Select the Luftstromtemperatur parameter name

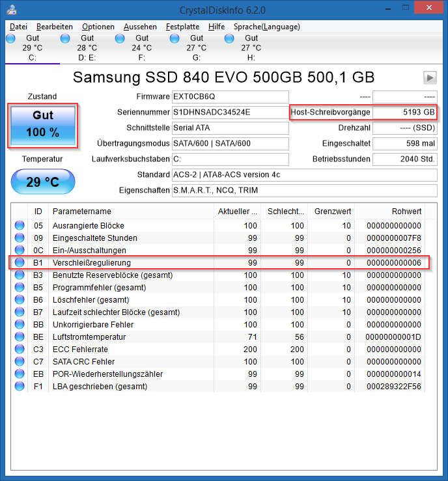pyautogui.click(x=89, y=337)
